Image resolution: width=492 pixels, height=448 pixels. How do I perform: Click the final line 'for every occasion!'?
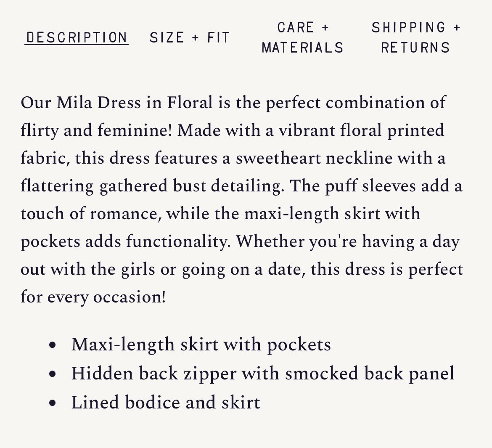[94, 297]
